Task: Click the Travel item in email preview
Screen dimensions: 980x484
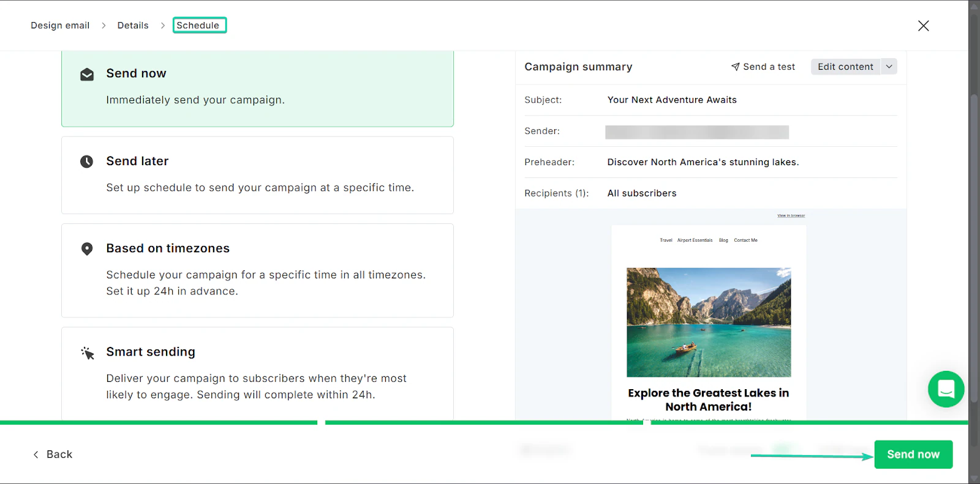Action: (666, 240)
